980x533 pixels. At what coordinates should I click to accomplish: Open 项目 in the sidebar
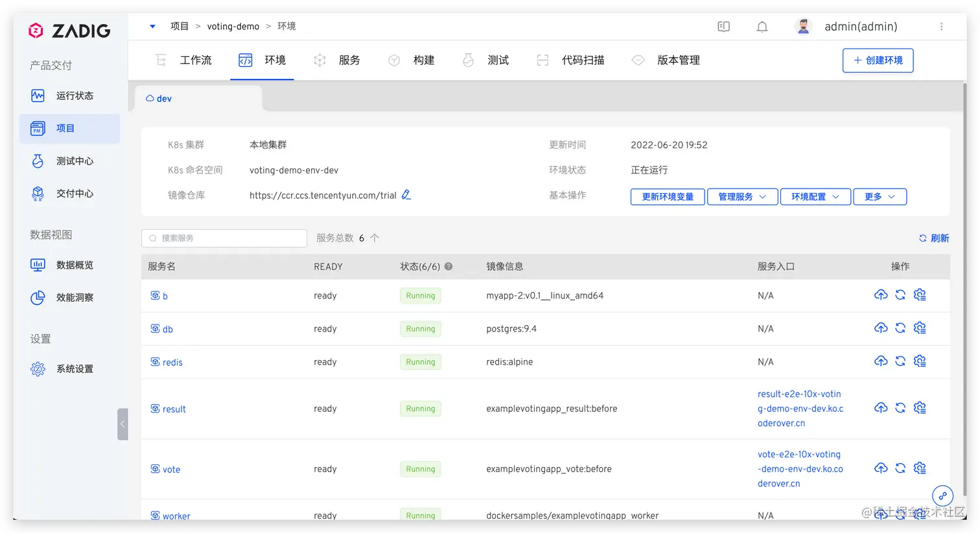pyautogui.click(x=70, y=128)
